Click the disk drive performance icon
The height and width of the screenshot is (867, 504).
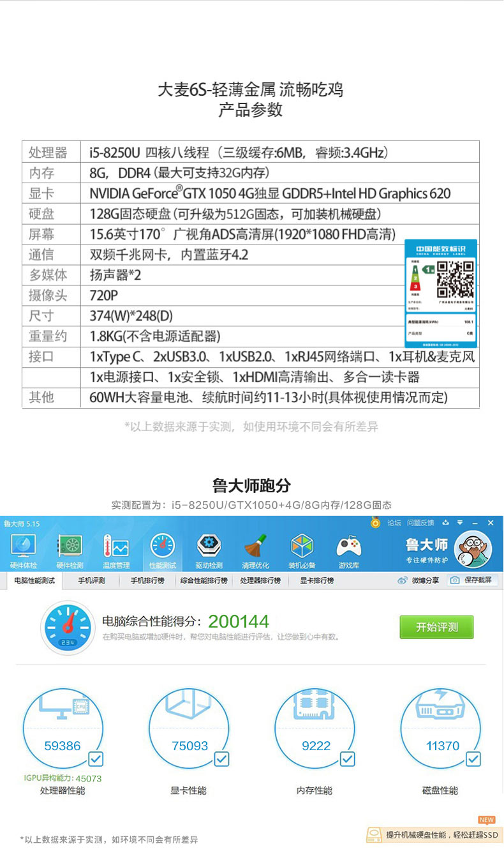point(442,704)
